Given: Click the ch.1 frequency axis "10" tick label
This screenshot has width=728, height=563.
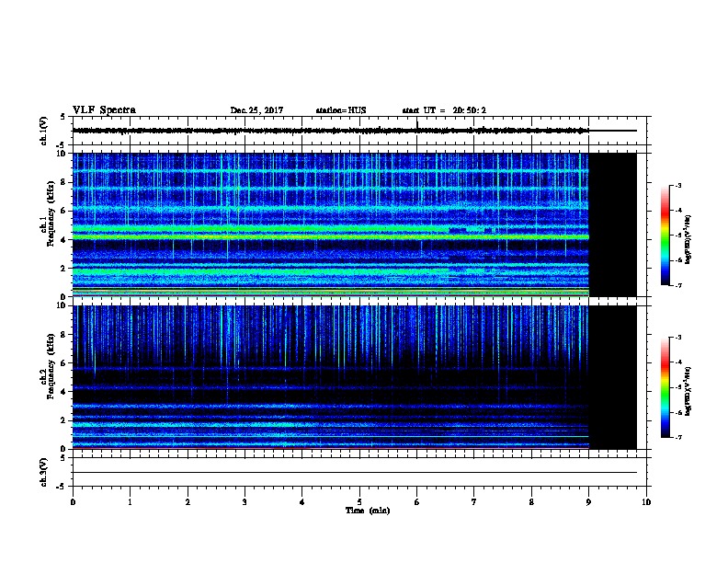Looking at the screenshot, I should click(x=63, y=154).
